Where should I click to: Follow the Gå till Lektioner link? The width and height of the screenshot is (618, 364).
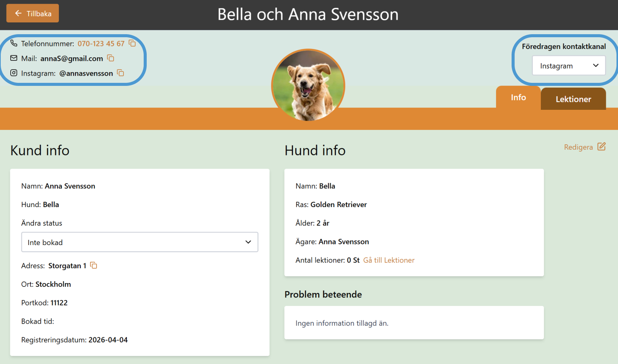(389, 260)
